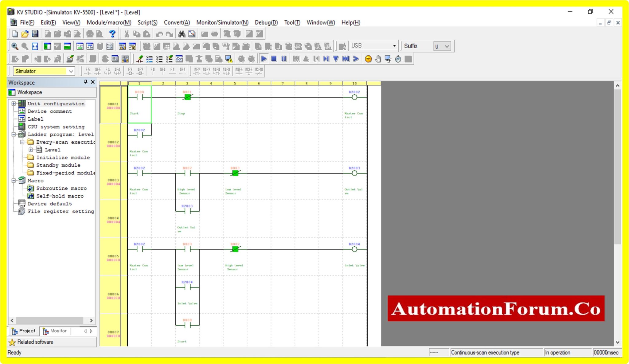Stop the simulator execution
Screen dimensions: 629x364
[274, 58]
